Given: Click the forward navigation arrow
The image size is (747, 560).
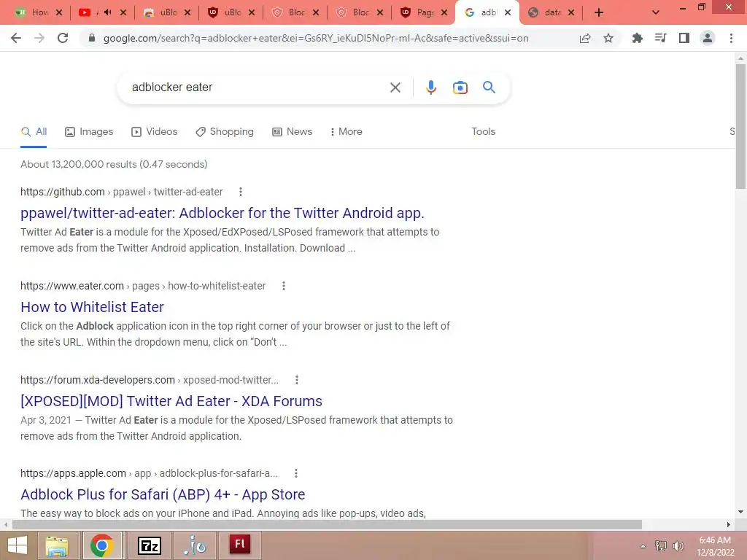Looking at the screenshot, I should tap(39, 38).
